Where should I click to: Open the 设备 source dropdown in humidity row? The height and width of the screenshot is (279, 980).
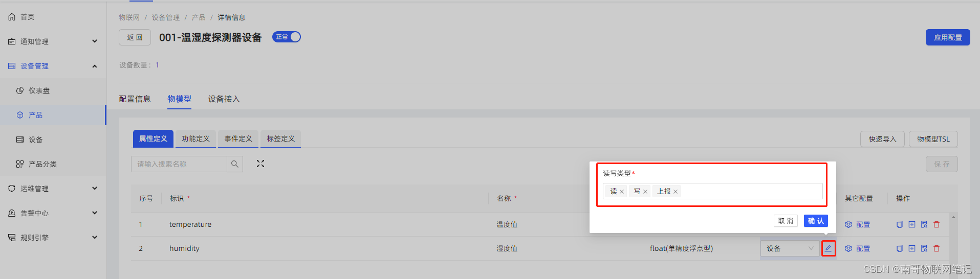coord(790,248)
